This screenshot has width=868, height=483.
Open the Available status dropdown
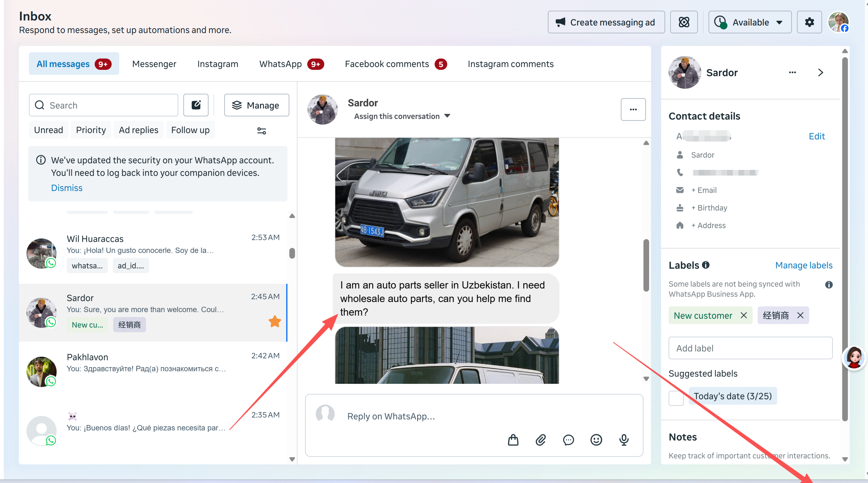[x=750, y=22]
